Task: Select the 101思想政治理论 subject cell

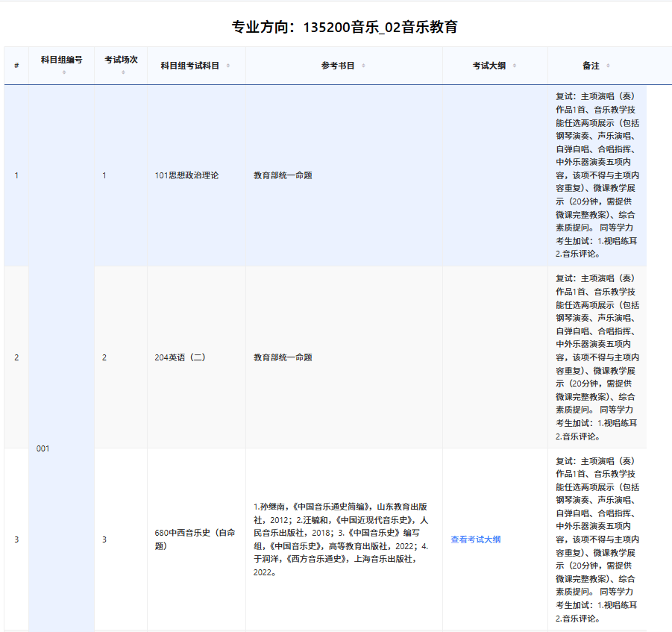Action: click(x=186, y=175)
